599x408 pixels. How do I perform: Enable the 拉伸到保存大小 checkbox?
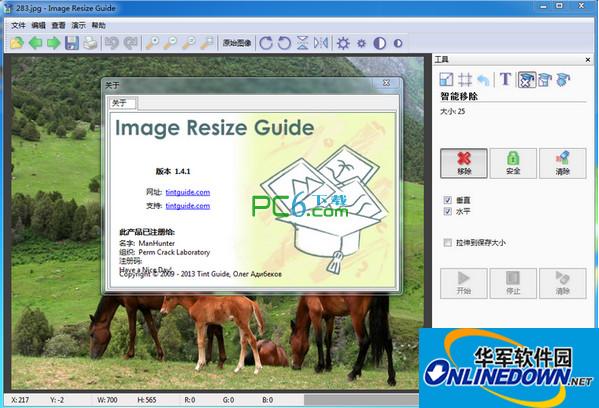pyautogui.click(x=447, y=243)
